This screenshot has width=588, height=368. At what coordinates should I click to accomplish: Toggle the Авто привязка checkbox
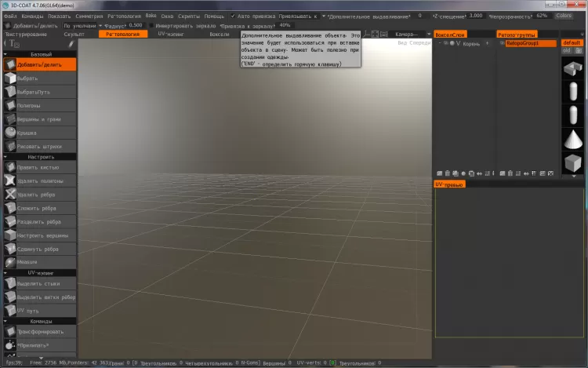(233, 16)
